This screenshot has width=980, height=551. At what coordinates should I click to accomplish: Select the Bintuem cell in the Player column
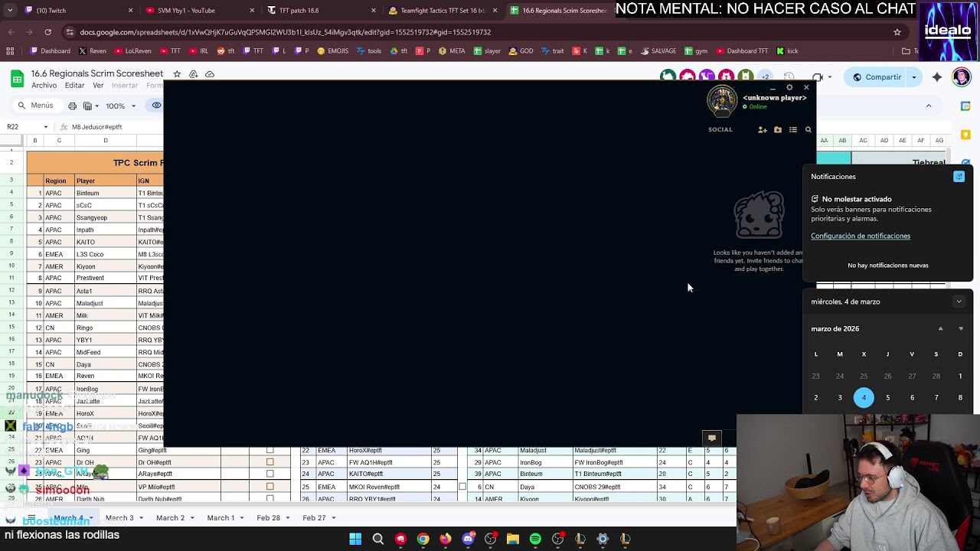[x=105, y=194]
